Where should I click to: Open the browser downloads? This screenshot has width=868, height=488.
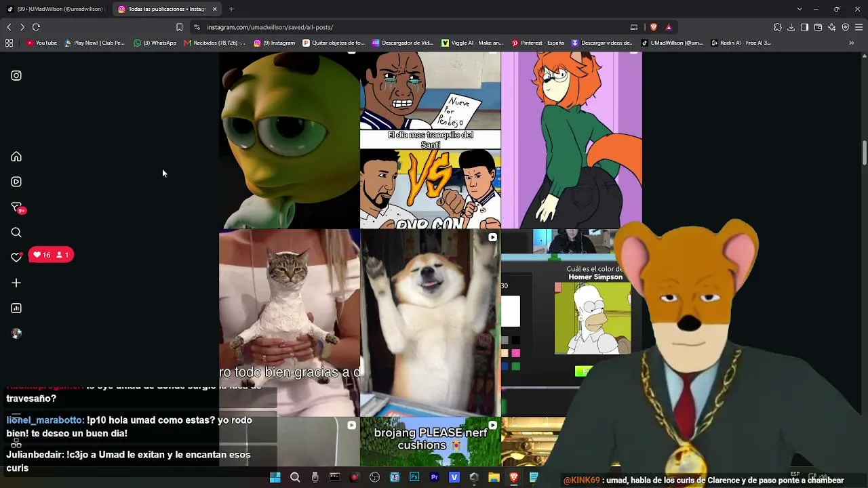[791, 27]
